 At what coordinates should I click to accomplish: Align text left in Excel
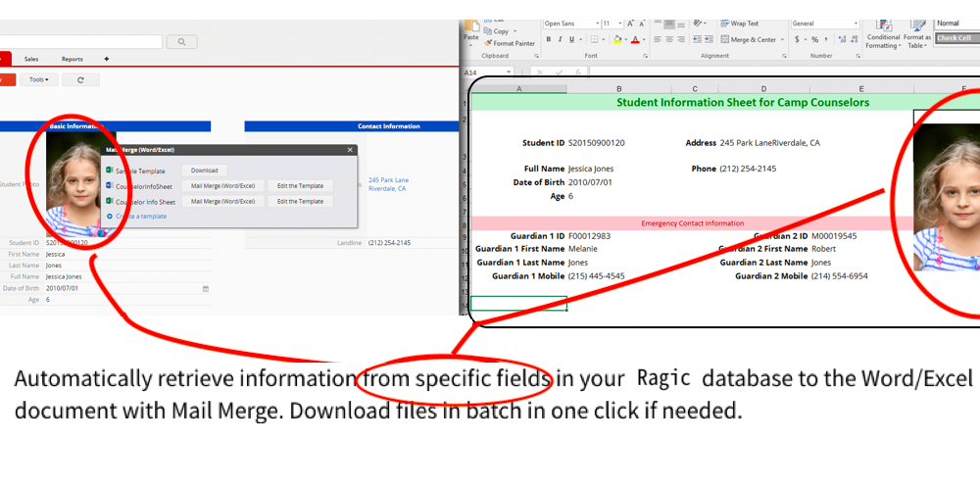(658, 39)
